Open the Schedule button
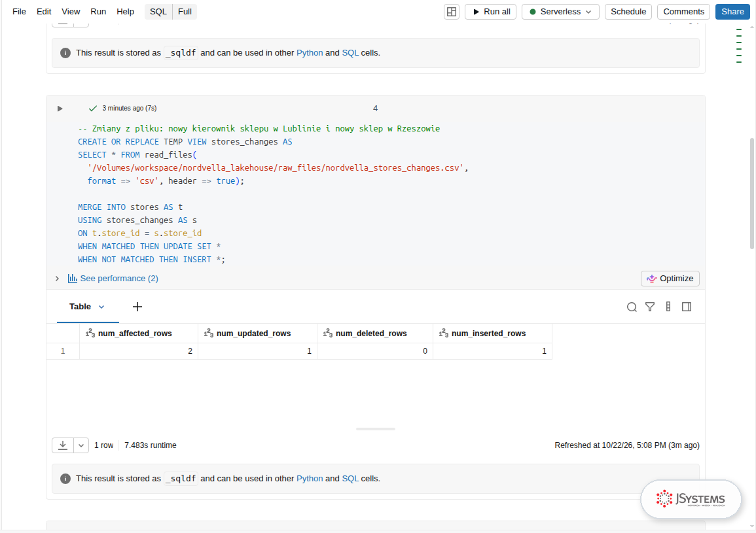756x533 pixels. (x=628, y=12)
